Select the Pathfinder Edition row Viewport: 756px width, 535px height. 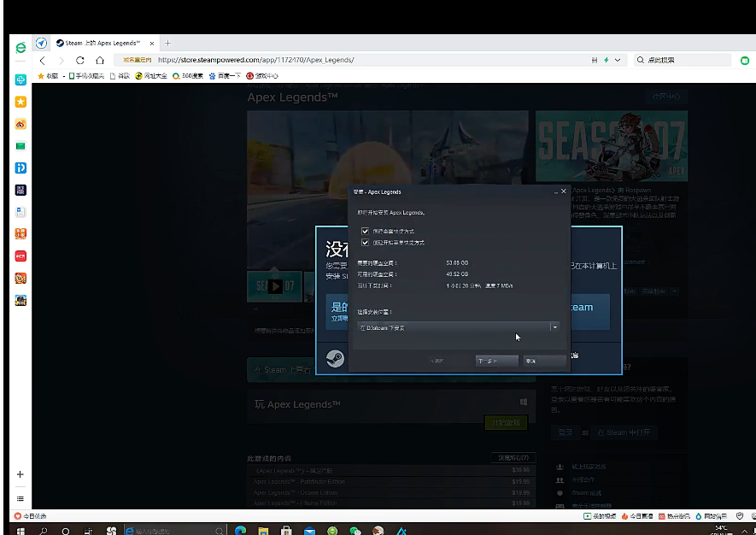[x=391, y=481]
